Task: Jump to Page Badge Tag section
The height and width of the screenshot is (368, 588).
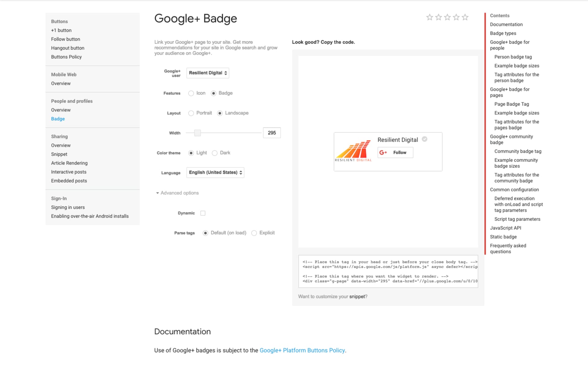Action: point(511,104)
